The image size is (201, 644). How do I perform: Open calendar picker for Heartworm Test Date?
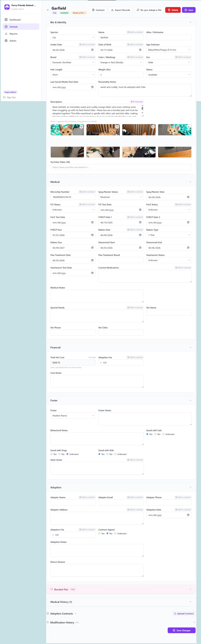tap(92, 273)
